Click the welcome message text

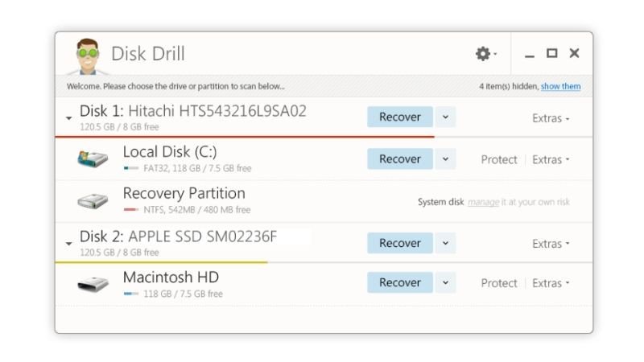175,86
